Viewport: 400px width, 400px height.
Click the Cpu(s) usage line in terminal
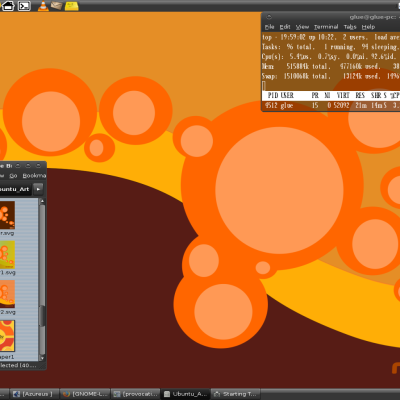pos(331,57)
